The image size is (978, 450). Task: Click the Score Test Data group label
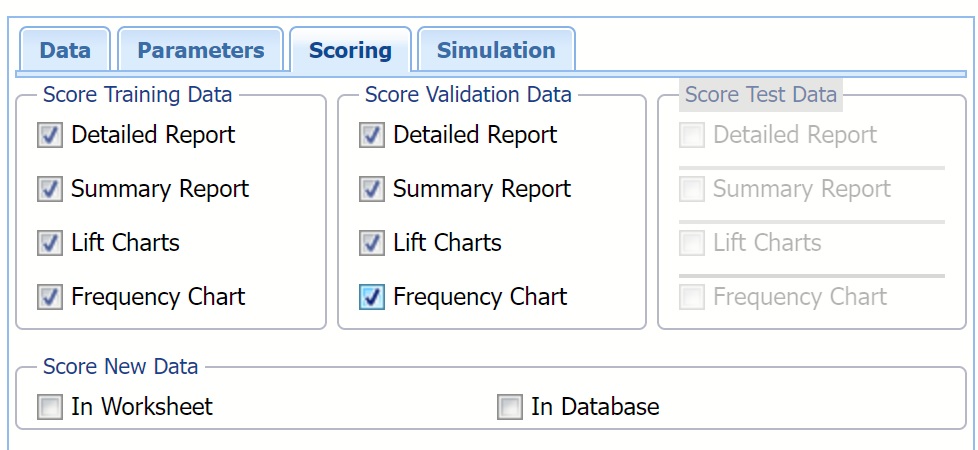pyautogui.click(x=760, y=95)
